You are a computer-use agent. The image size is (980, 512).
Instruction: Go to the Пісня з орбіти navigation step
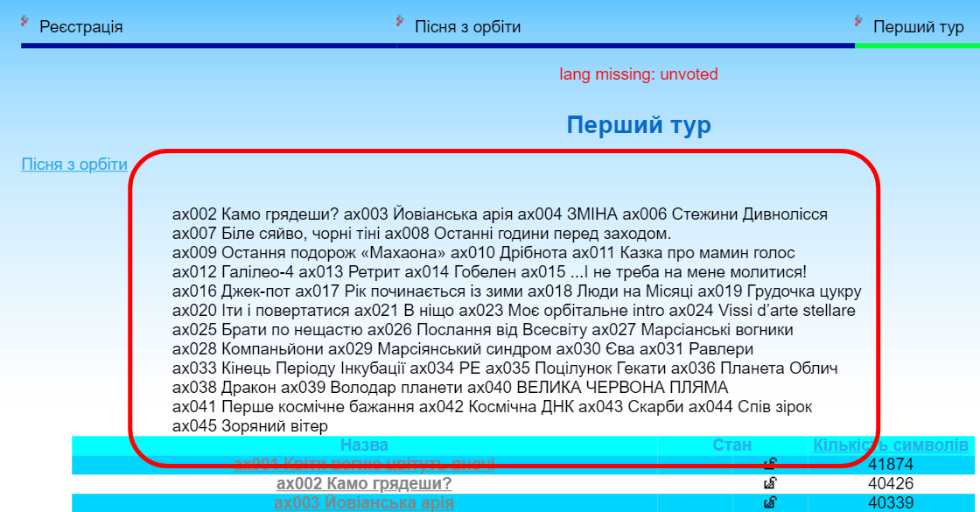point(467,27)
